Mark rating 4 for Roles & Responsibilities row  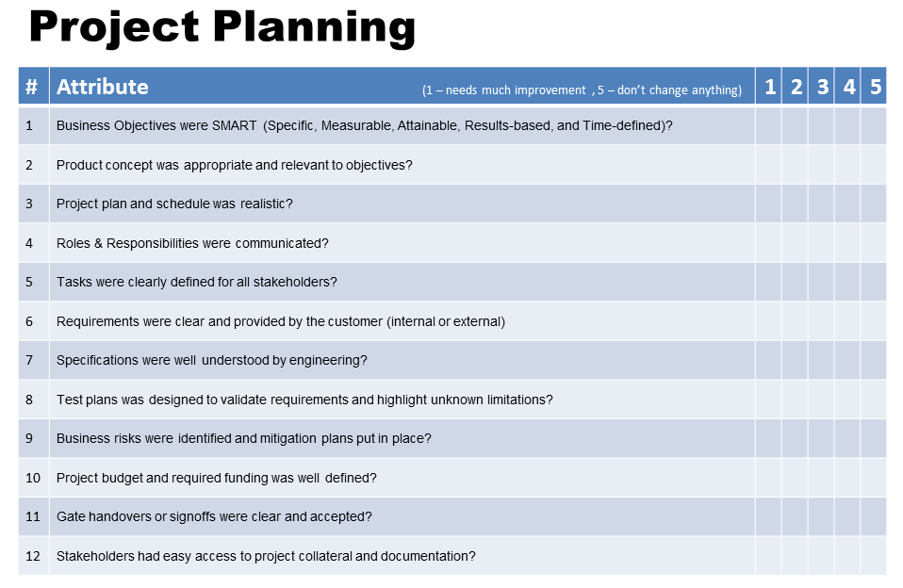[847, 243]
